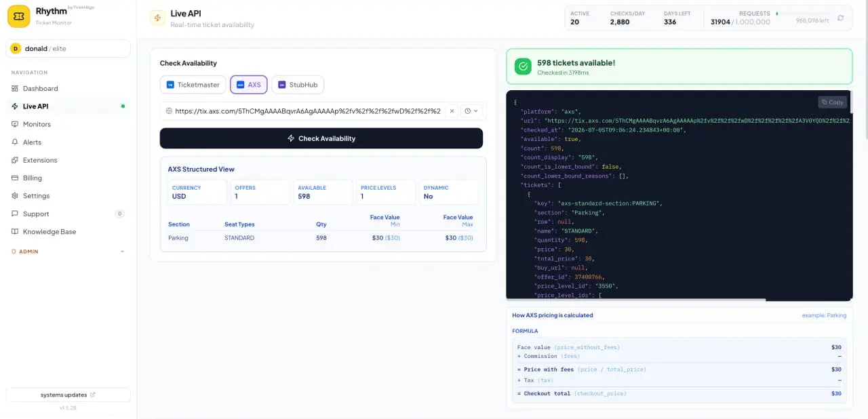Click the donald user avatar
The image size is (868, 419).
pyautogui.click(x=16, y=49)
